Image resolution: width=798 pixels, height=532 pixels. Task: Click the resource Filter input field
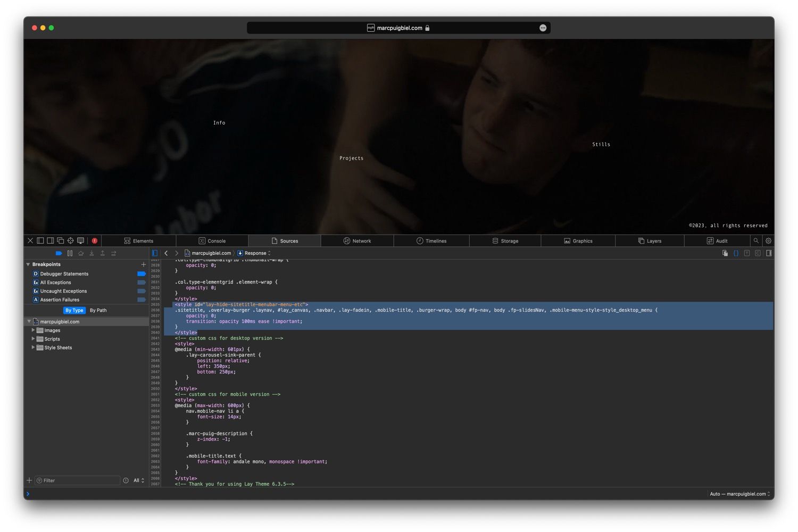(x=79, y=481)
